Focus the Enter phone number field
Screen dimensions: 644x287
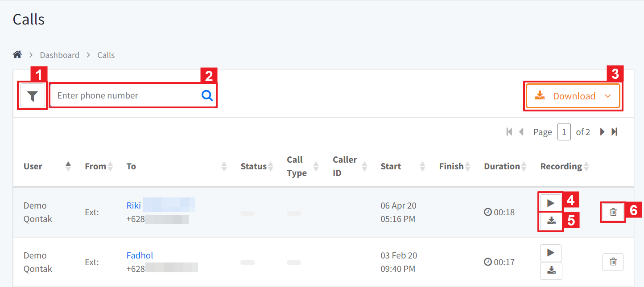tap(125, 95)
